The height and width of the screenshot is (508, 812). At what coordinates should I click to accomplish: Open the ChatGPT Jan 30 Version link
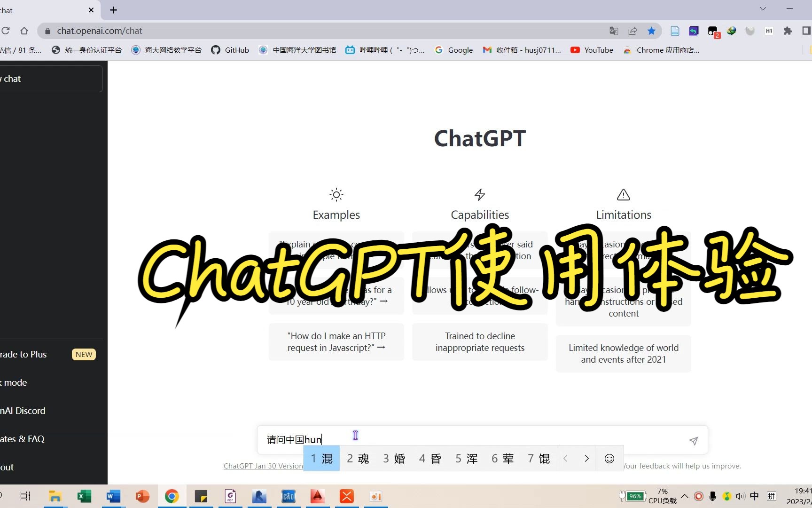click(263, 466)
